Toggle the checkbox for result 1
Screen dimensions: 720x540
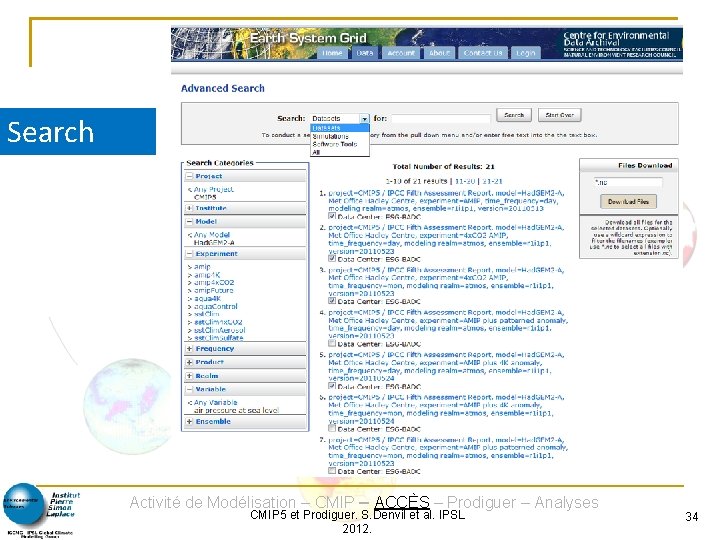click(x=332, y=216)
